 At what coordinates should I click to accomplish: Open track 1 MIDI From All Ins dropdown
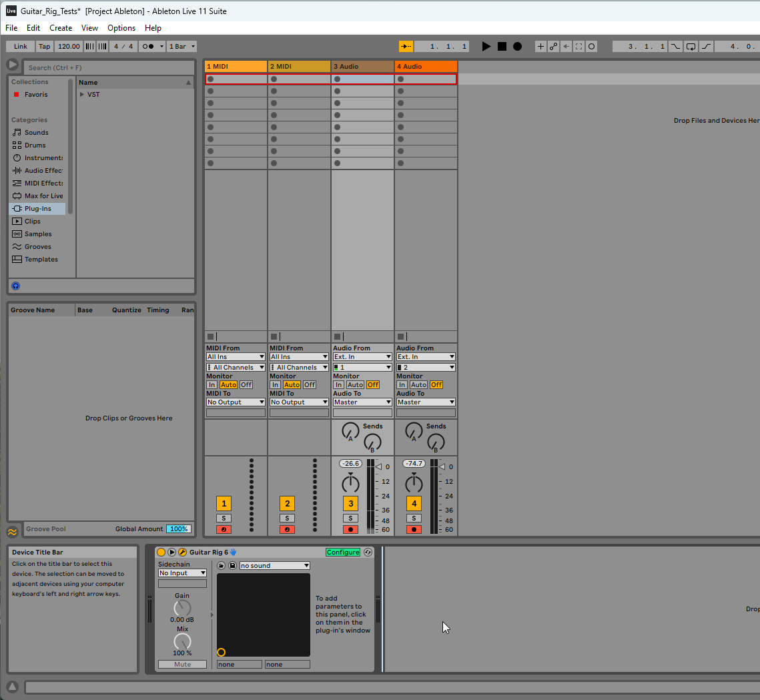tap(236, 357)
